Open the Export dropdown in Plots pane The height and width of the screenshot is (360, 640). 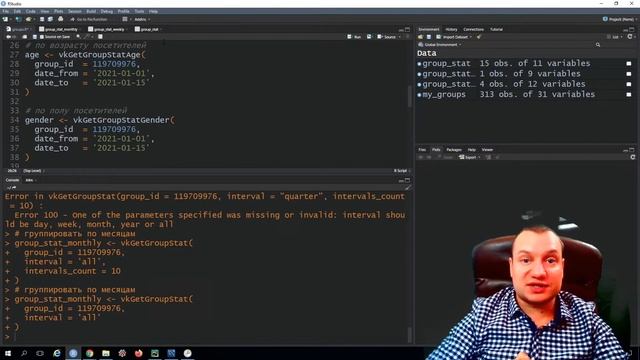click(469, 157)
